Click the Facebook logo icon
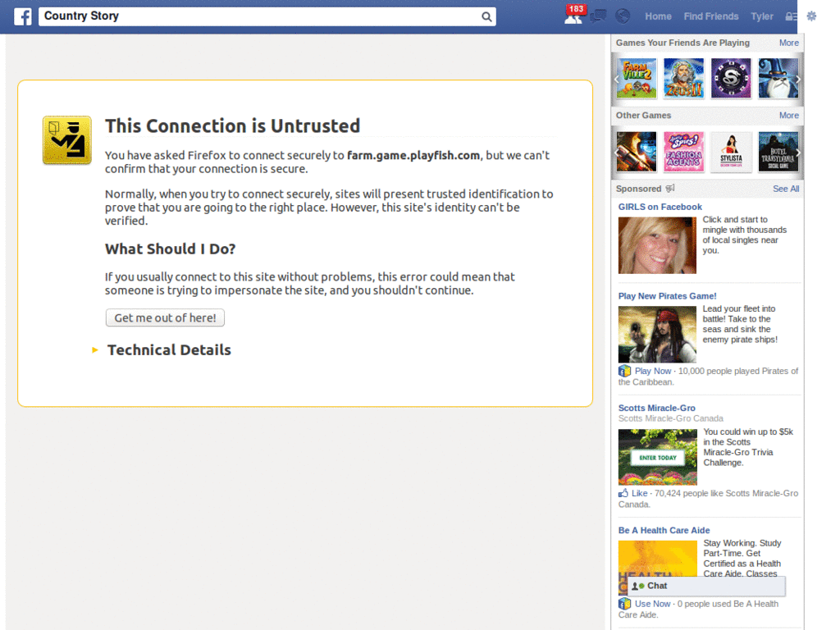840x630 pixels. tap(22, 16)
